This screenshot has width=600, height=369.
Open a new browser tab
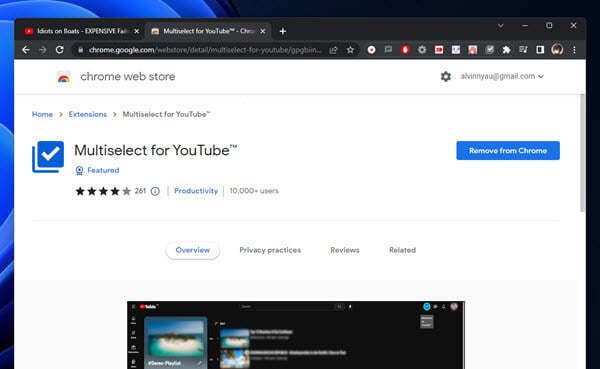[x=283, y=31]
